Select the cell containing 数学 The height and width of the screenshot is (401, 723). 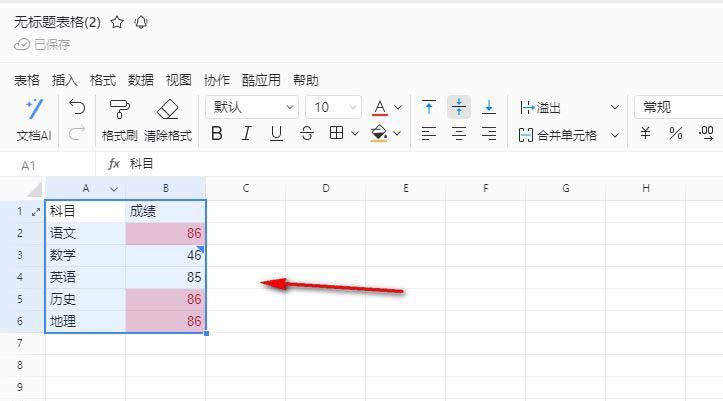point(85,255)
